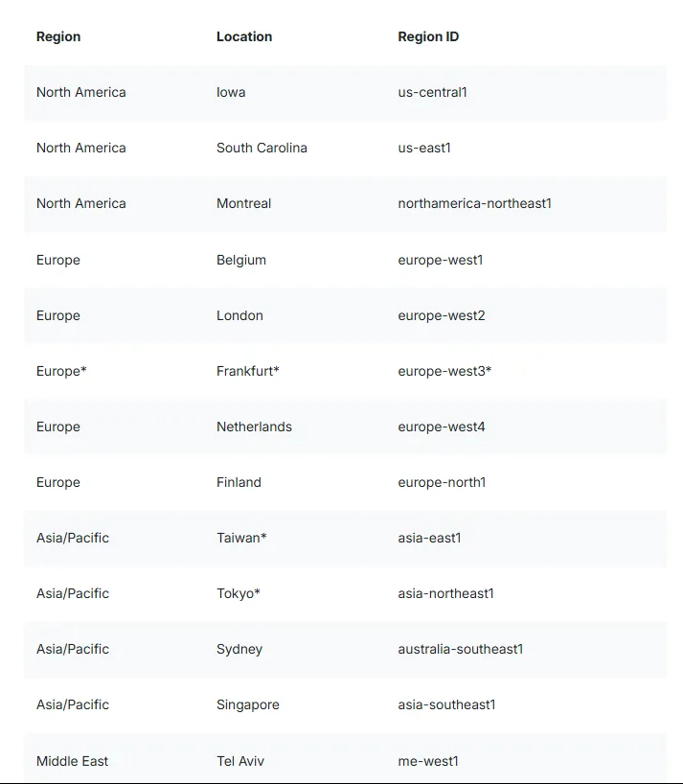
Task: Select the australia-southeast1 region ID
Action: [x=460, y=649]
